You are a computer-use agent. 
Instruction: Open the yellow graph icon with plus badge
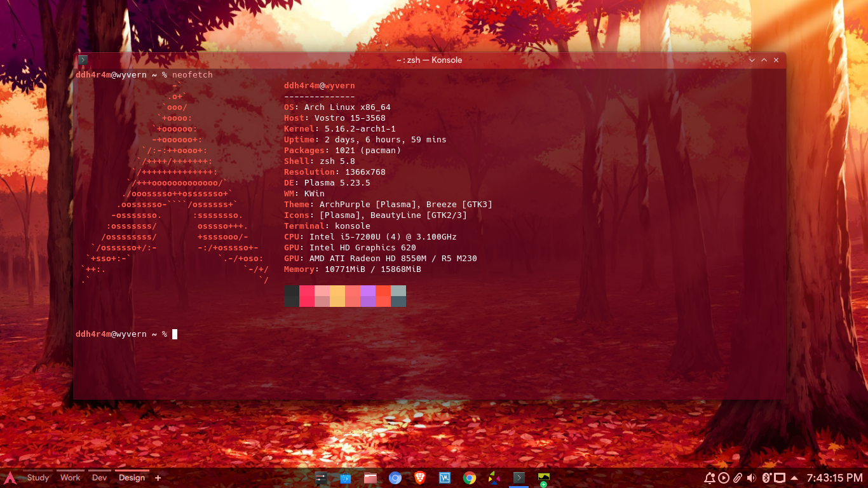click(544, 478)
